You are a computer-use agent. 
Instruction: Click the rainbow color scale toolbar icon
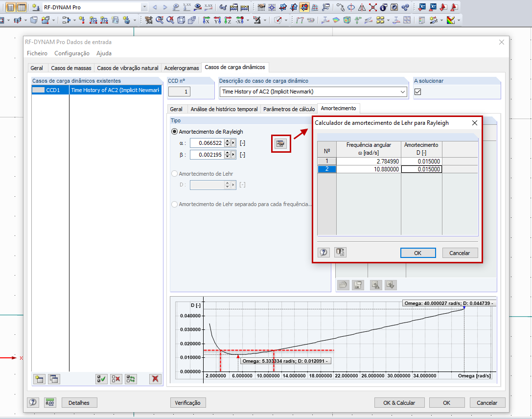[451, 20]
